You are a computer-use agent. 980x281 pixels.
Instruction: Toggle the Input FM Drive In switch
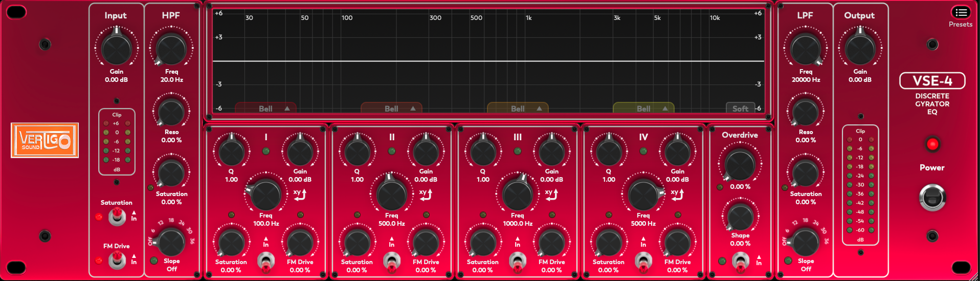(117, 261)
